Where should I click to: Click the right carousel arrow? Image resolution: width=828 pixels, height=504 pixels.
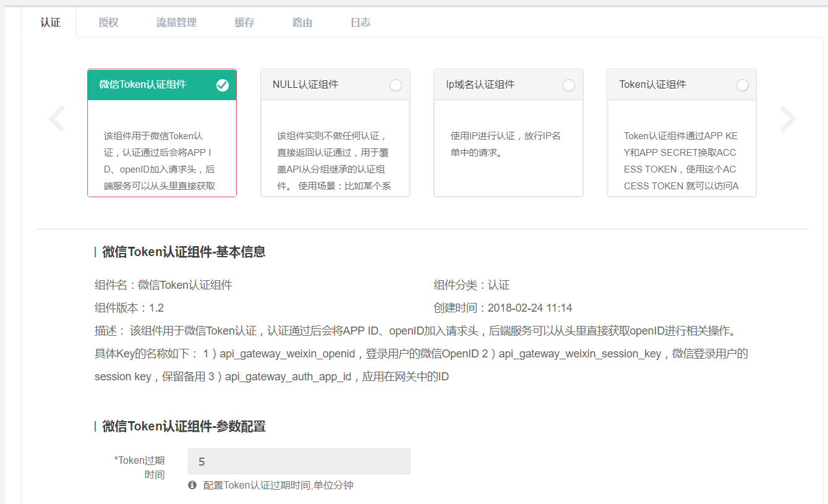[788, 119]
